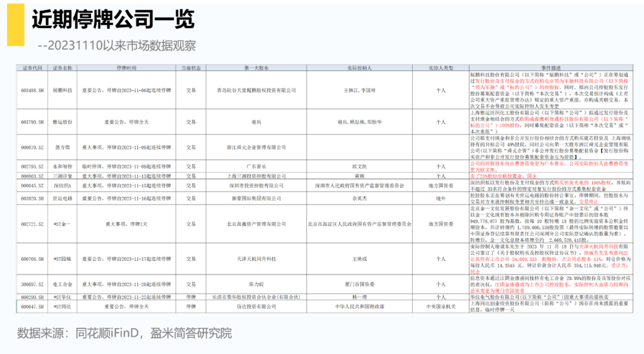Click controller 欧文凯
This screenshot has height=354, width=644.
point(360,167)
